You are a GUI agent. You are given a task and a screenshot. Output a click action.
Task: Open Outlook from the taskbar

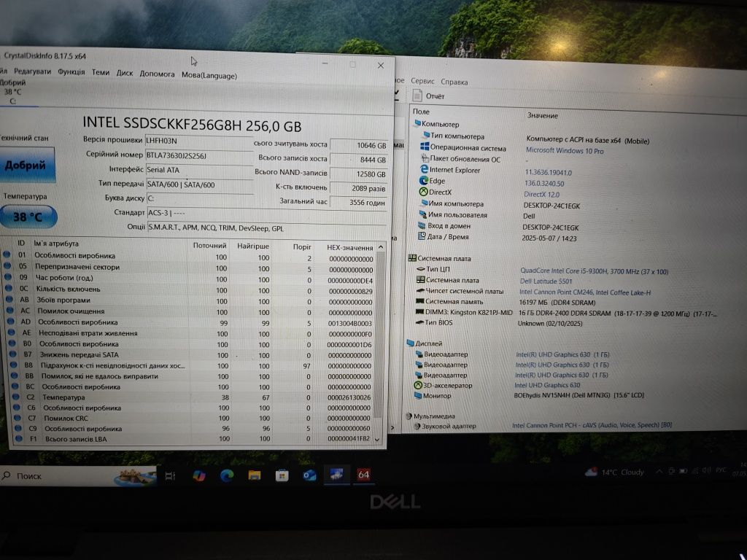tap(309, 475)
